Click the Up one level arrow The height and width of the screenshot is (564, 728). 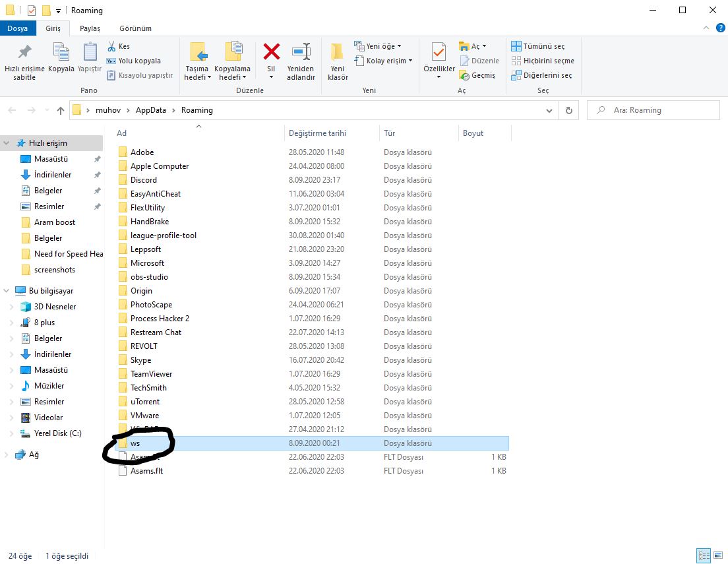61,110
